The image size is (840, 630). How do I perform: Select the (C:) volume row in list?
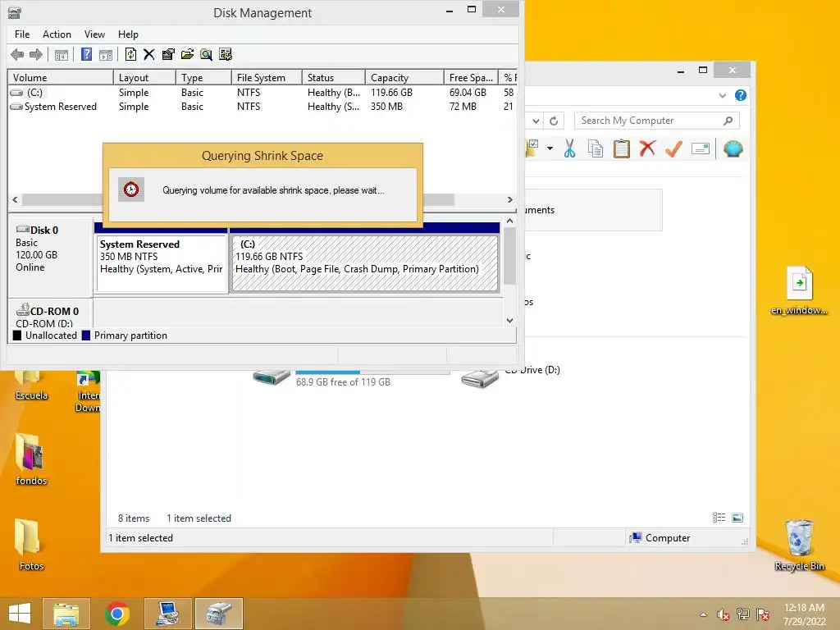(x=262, y=93)
